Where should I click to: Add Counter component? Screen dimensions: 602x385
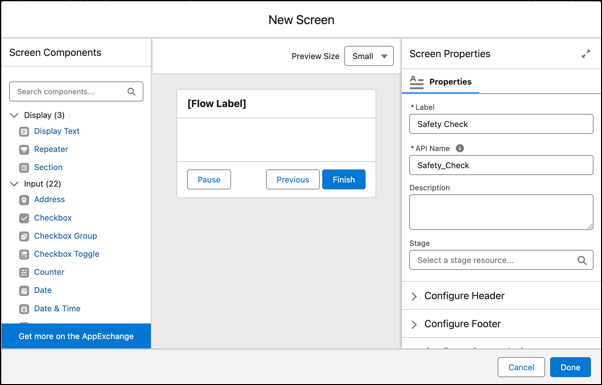tap(49, 272)
